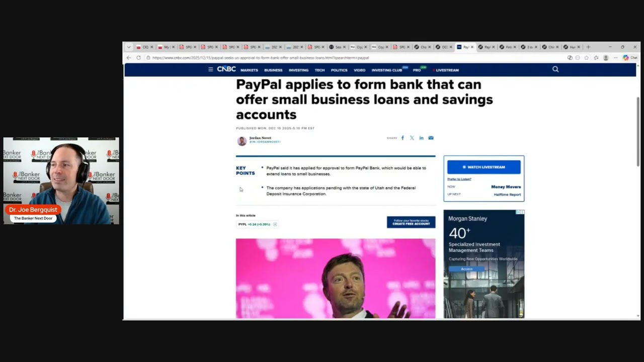Image resolution: width=644 pixels, height=362 pixels.
Task: Share the article by email
Action: (431, 138)
